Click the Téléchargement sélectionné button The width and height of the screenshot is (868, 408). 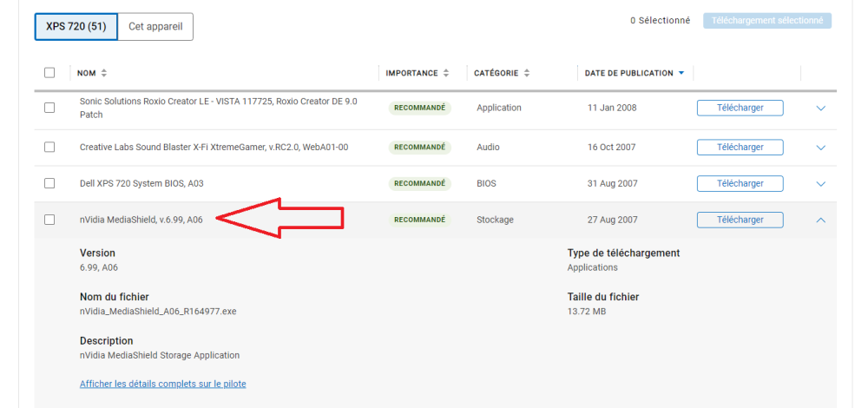[766, 21]
